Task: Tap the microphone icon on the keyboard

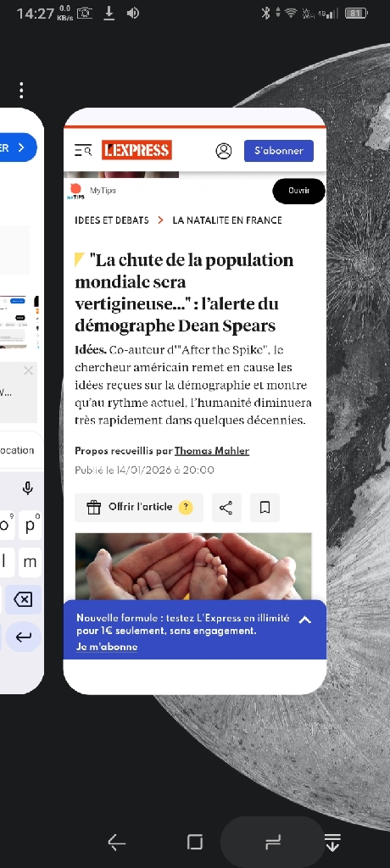Action: point(27,487)
